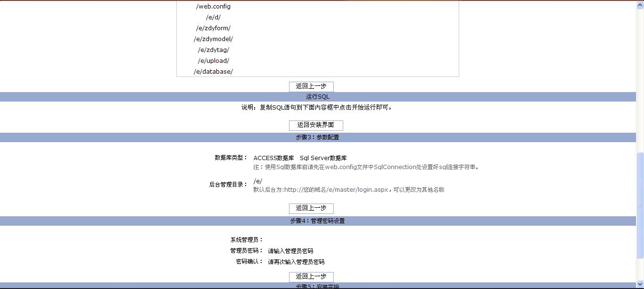Select the /e/zdyform/ list entry

coord(213,28)
